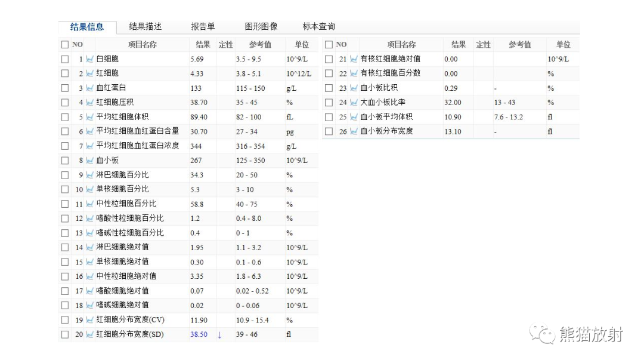Image resolution: width=644 pixels, height=363 pixels.
Task: Select the abnormal result value 38.50
Action: coord(199,334)
